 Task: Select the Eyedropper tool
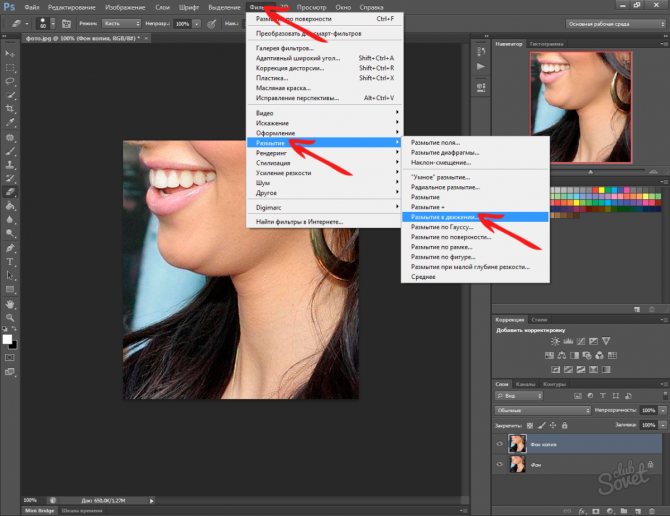point(10,122)
